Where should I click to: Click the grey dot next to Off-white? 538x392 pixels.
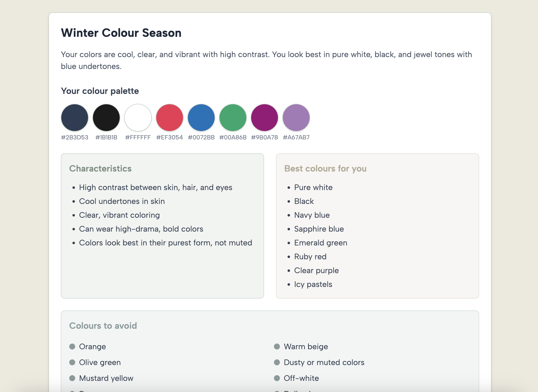click(277, 378)
